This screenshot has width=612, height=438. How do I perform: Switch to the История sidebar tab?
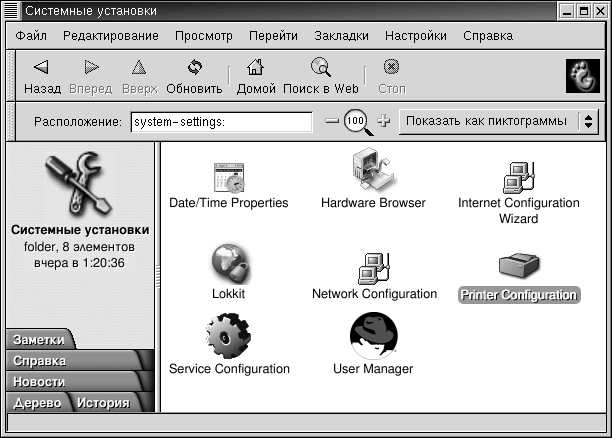pos(102,403)
